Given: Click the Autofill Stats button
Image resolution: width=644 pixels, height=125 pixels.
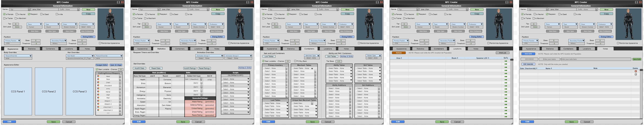Looking at the screenshot, I should click(140, 68).
